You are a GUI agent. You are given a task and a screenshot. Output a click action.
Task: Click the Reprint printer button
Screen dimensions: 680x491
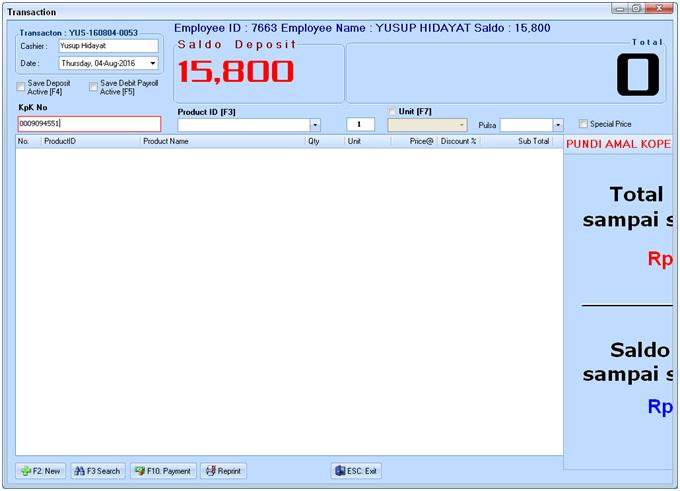click(223, 471)
